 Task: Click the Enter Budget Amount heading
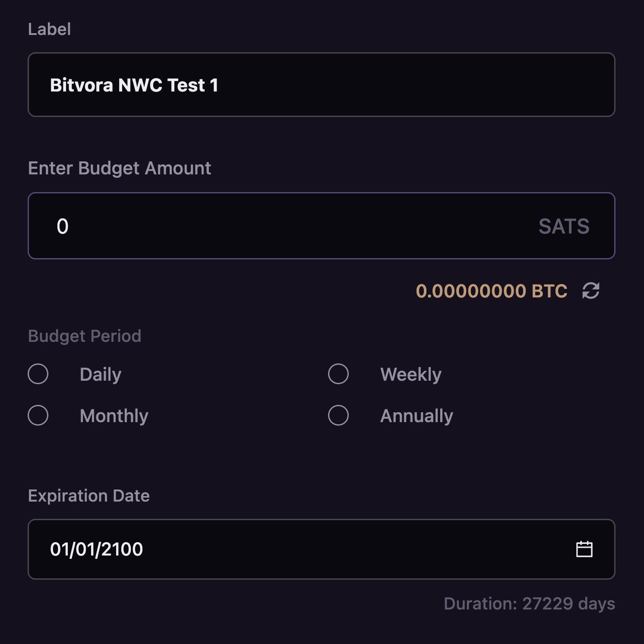[120, 168]
